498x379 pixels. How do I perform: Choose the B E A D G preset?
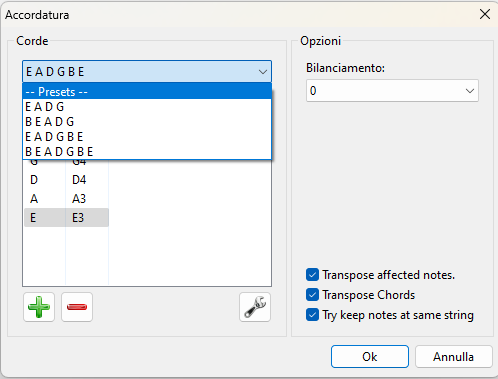pos(147,122)
